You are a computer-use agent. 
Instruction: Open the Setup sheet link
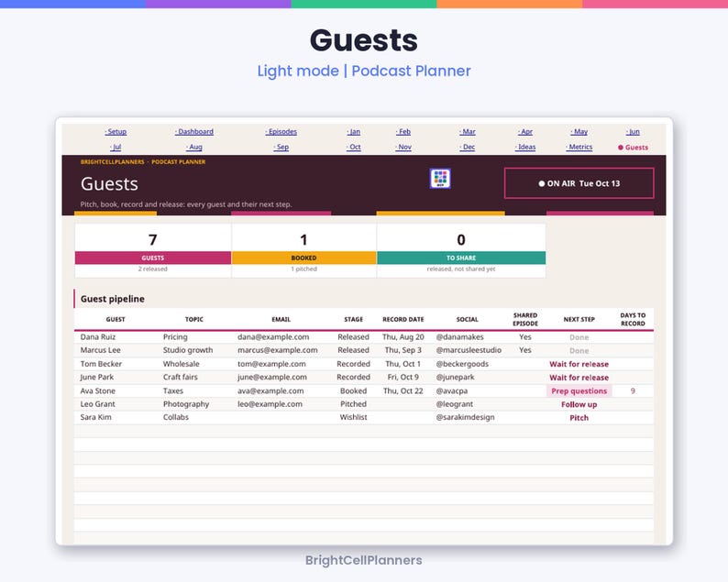point(116,132)
